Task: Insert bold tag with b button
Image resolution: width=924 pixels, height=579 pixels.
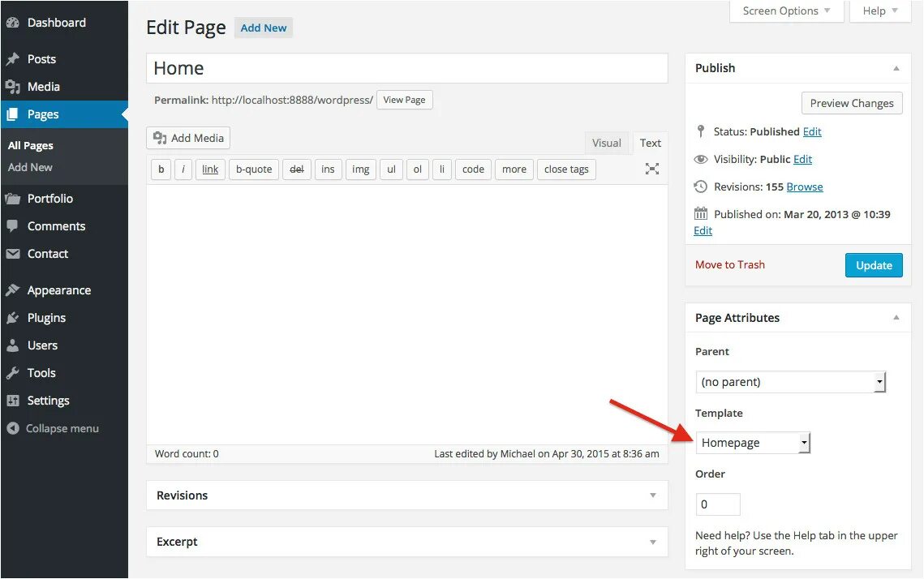Action: 161,169
